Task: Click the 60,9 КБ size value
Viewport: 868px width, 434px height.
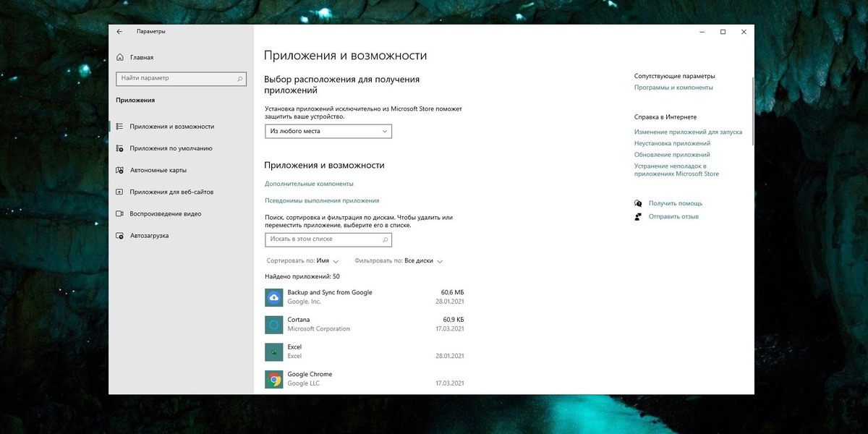Action: (454, 320)
